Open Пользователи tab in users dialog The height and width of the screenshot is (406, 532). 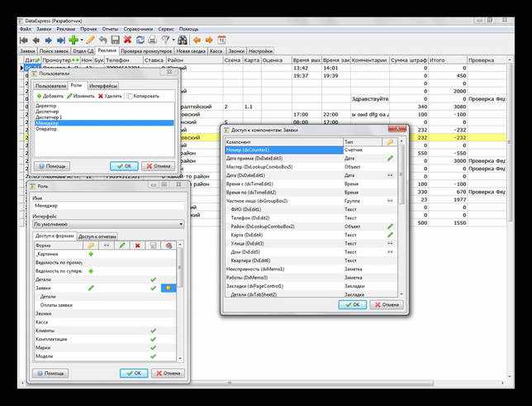point(50,86)
